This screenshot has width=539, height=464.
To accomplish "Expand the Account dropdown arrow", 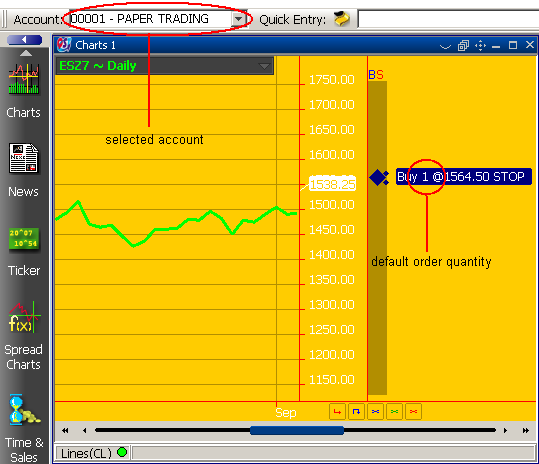I will 238,19.
